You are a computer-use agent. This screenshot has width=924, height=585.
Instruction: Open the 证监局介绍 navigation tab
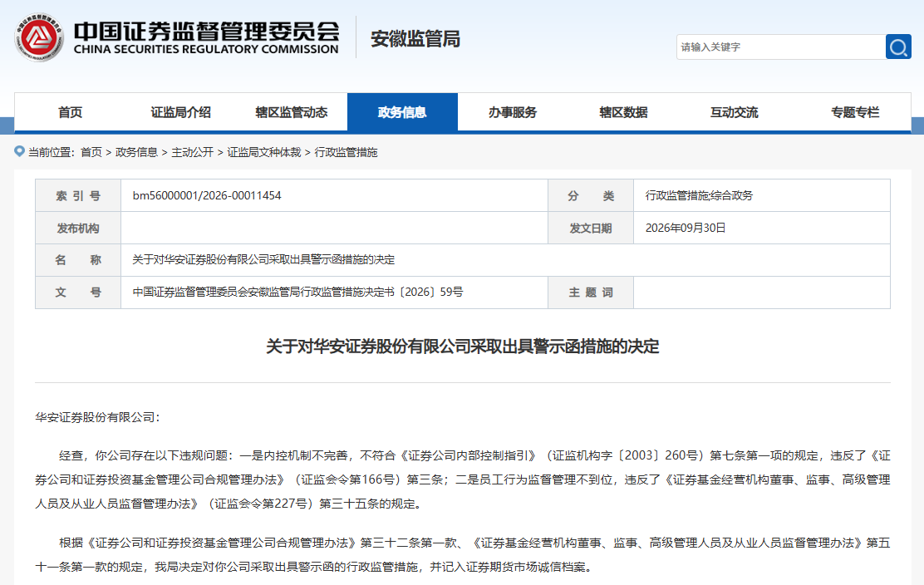point(181,112)
